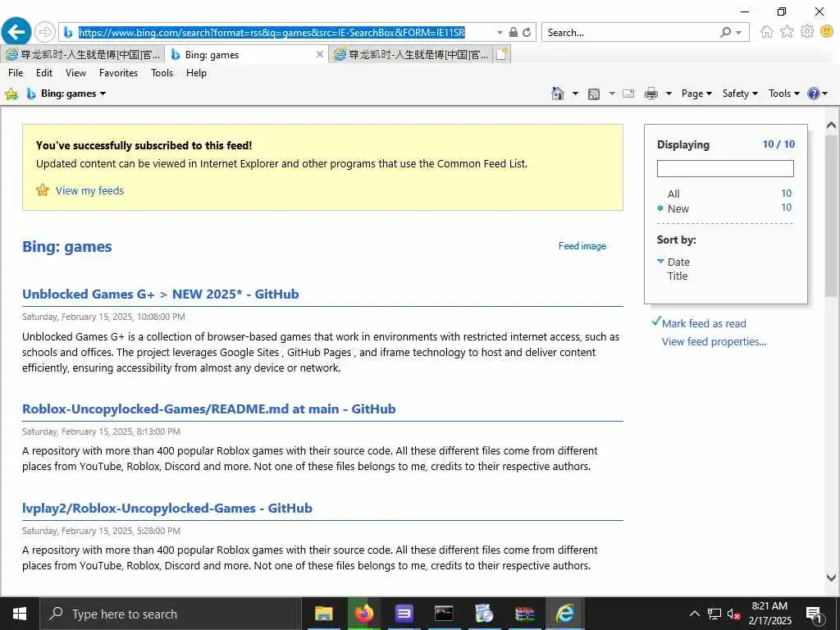The width and height of the screenshot is (840, 630).
Task: Open lvplay2/Roblox-Uncopylocked-Games link
Action: (x=167, y=508)
